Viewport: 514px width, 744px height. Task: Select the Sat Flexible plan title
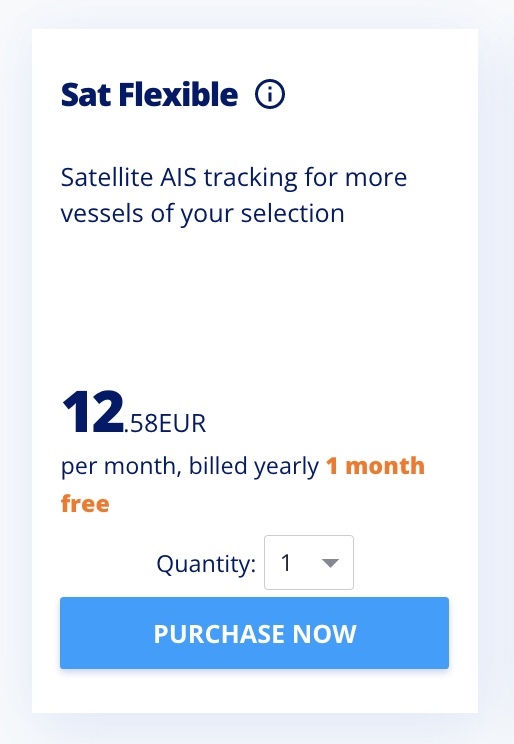coord(150,94)
